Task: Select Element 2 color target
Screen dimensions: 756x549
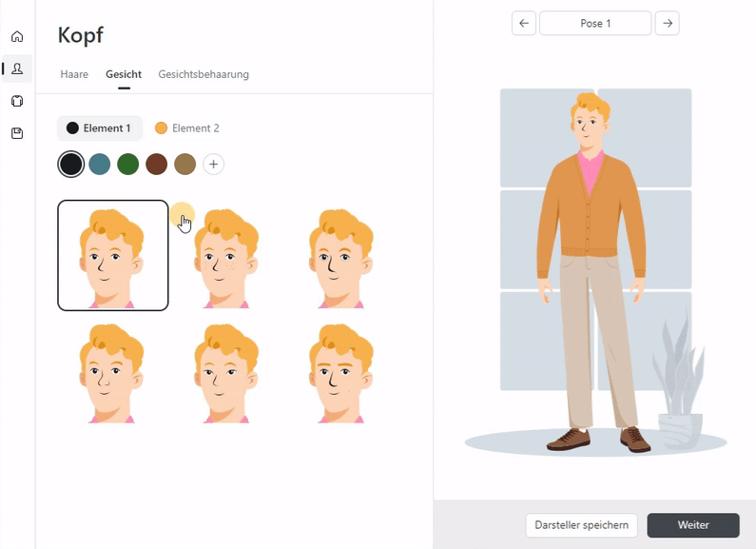Action: click(x=187, y=128)
